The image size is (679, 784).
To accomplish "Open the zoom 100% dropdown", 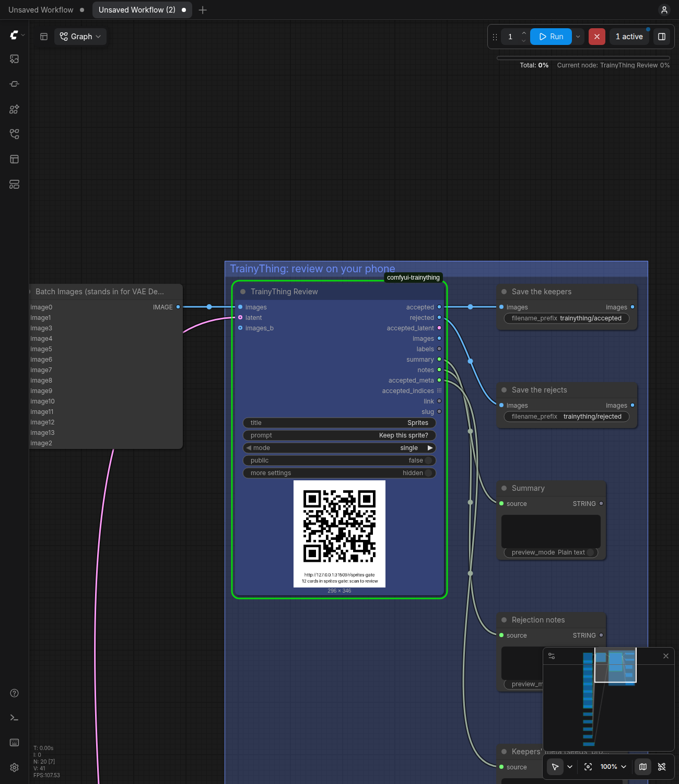I will coord(613,767).
